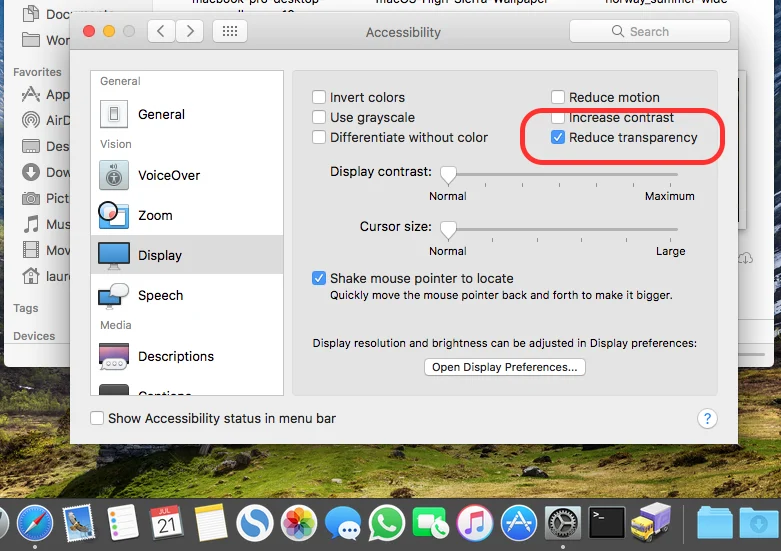Screen dimensions: 781x551
Task: Click the Maximum end of Display contrast
Action: (669, 196)
